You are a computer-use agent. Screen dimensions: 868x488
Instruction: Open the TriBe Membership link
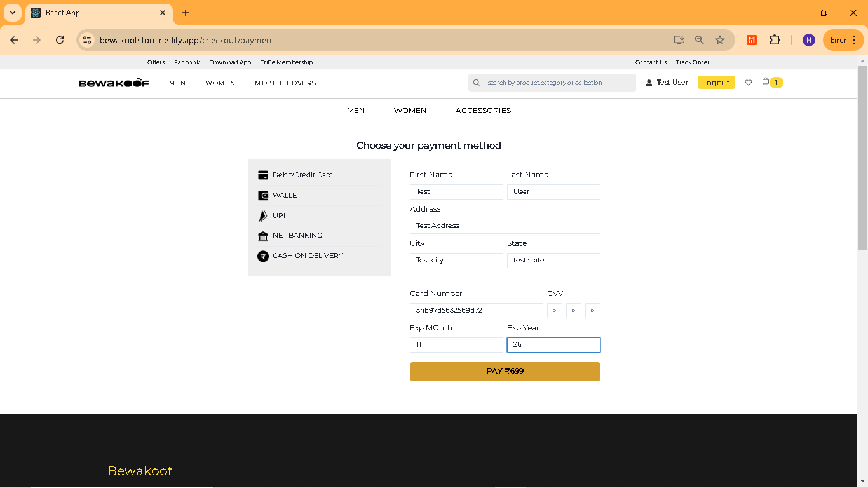coord(287,62)
